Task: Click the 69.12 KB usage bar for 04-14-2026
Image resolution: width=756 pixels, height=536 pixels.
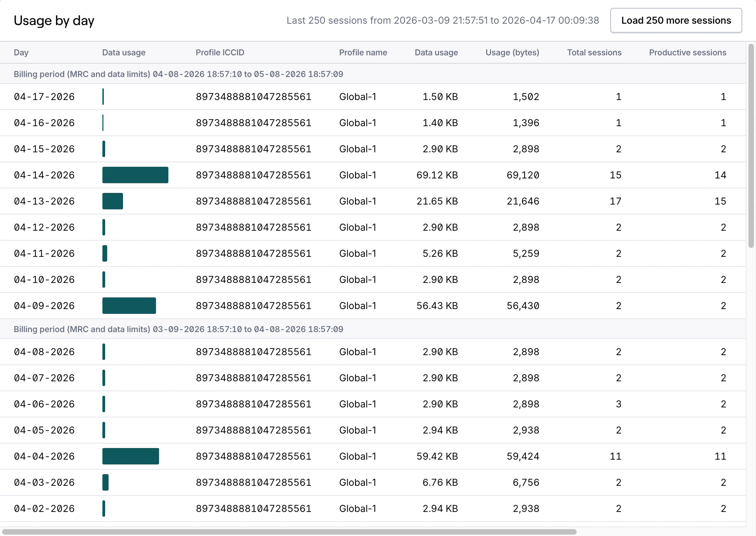Action: (135, 175)
